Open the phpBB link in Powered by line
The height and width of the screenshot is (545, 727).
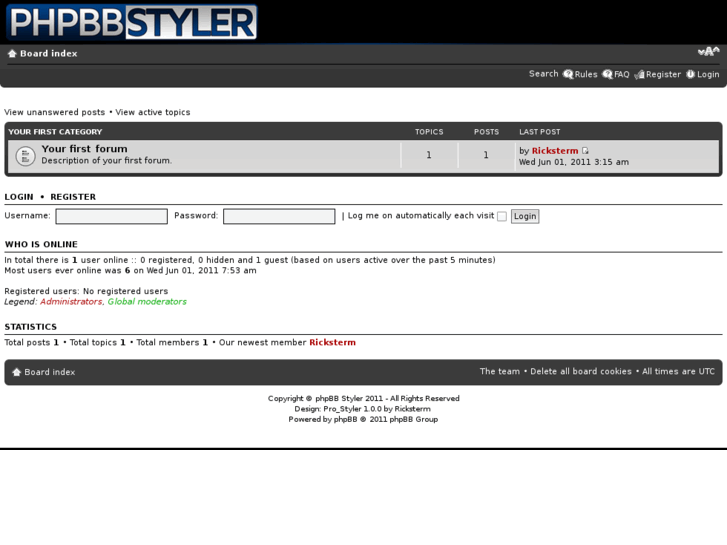tap(345, 419)
